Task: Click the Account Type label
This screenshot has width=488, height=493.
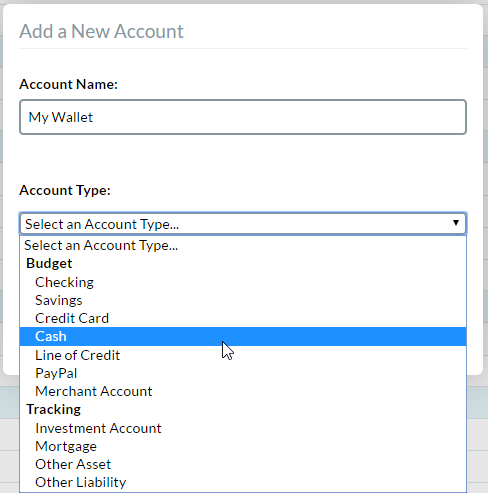Action: pyautogui.click(x=65, y=190)
